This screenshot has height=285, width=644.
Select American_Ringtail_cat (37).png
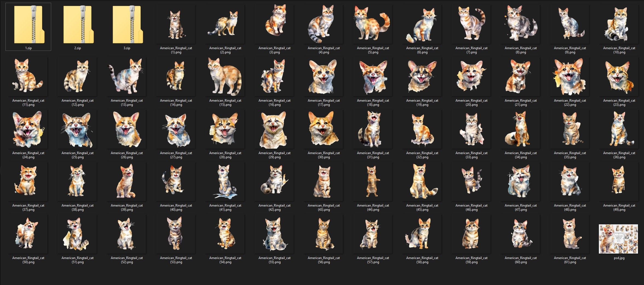click(28, 181)
